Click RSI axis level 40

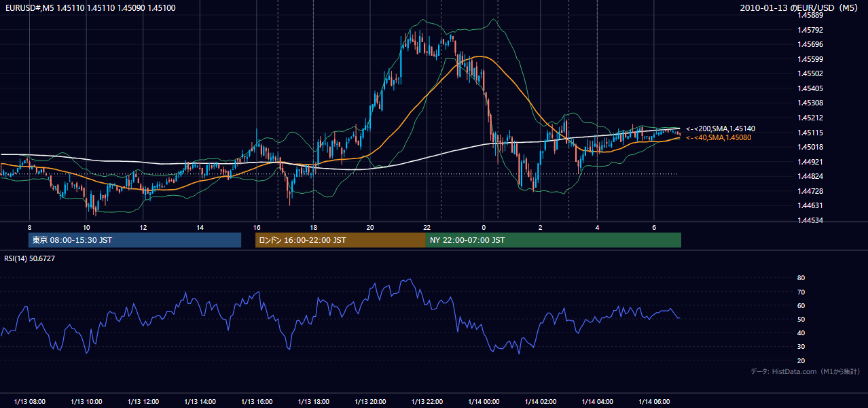coord(801,333)
